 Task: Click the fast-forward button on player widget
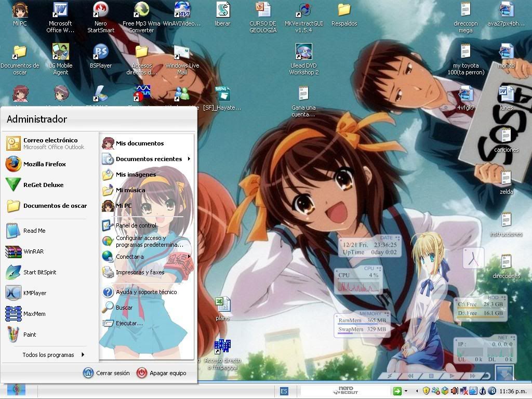[472, 376]
